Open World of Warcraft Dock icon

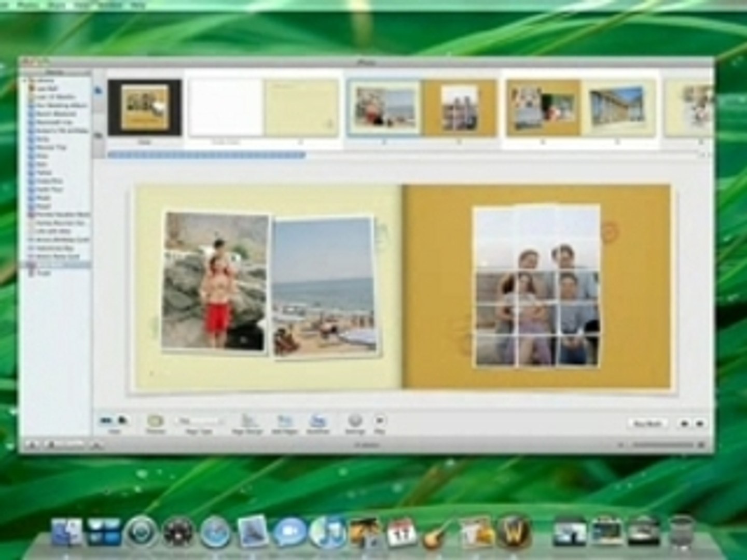[x=514, y=532]
